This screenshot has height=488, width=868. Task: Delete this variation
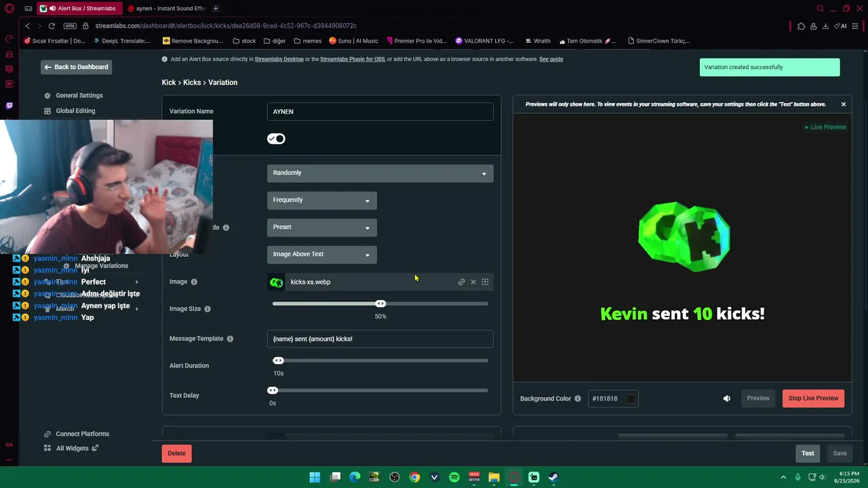[176, 453]
